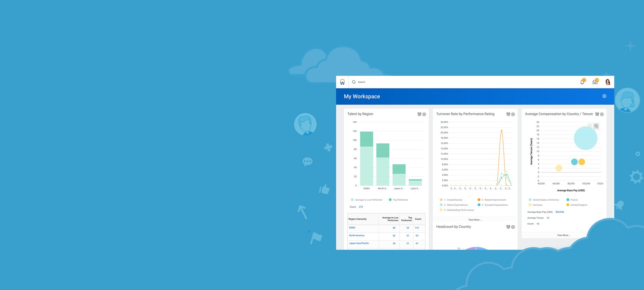Open the inbox tray icon

(x=595, y=82)
